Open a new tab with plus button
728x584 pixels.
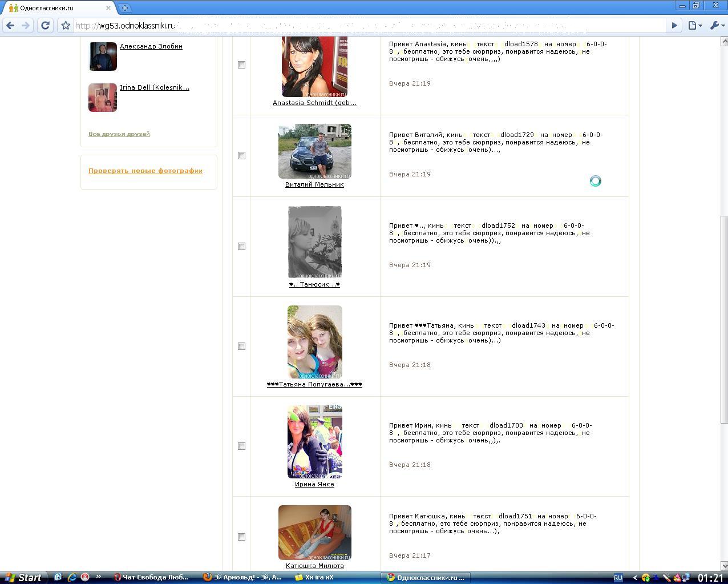tap(124, 8)
